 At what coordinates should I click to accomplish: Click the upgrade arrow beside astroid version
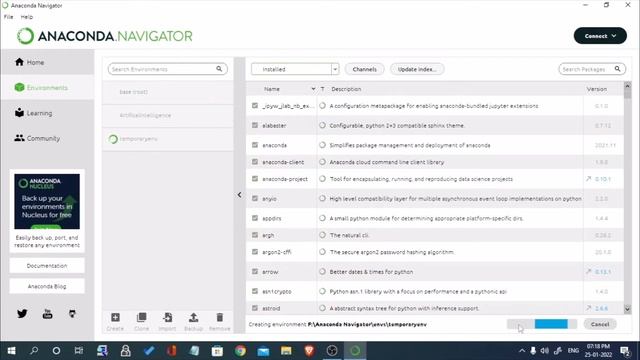(589, 308)
